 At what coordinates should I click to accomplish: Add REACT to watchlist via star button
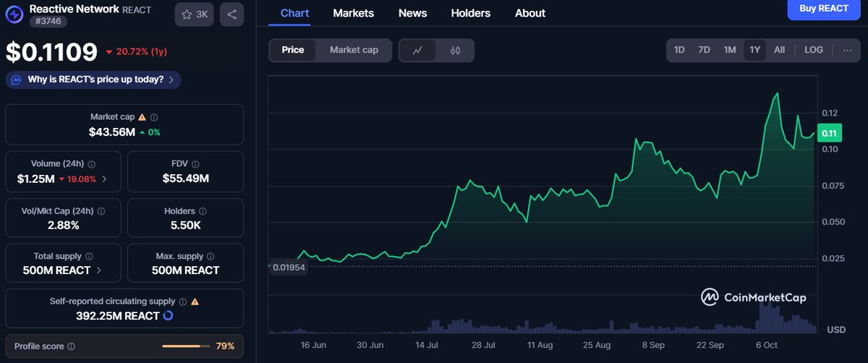[194, 14]
